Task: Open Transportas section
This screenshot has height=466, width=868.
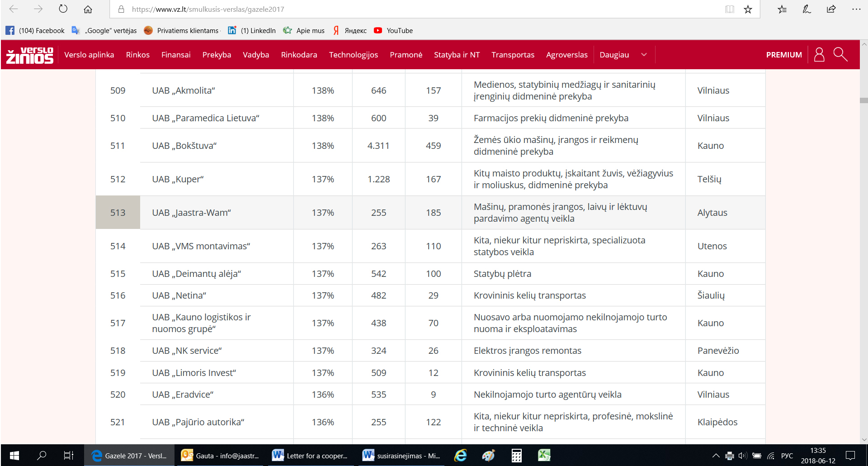Action: pos(513,55)
